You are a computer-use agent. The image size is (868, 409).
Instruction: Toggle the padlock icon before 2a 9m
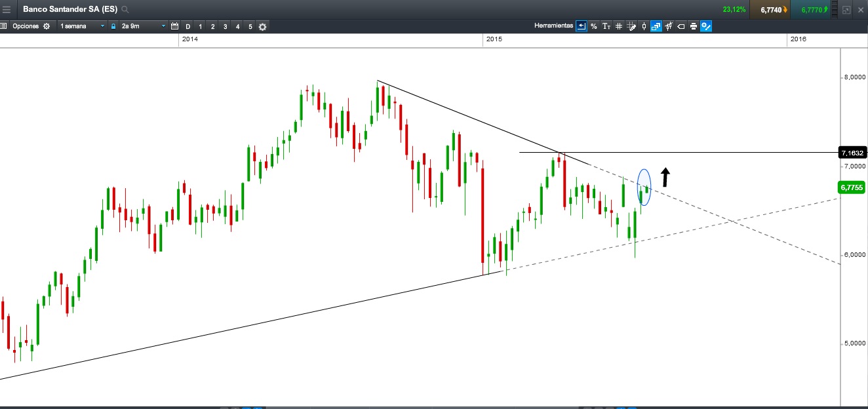[113, 26]
